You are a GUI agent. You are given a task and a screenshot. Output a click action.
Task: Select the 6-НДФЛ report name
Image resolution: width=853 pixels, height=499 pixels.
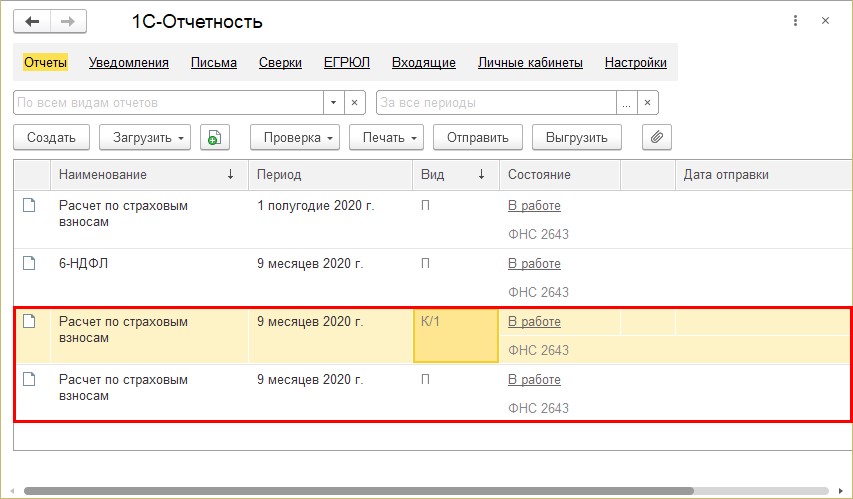click(83, 263)
